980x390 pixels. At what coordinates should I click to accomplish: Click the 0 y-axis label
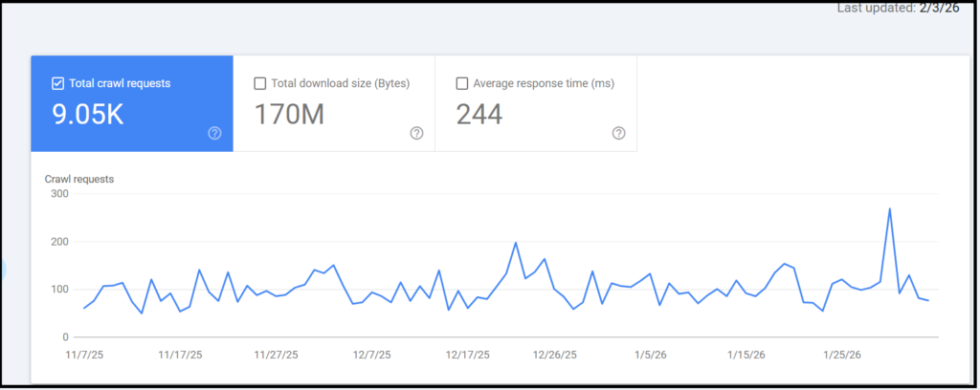click(x=65, y=337)
